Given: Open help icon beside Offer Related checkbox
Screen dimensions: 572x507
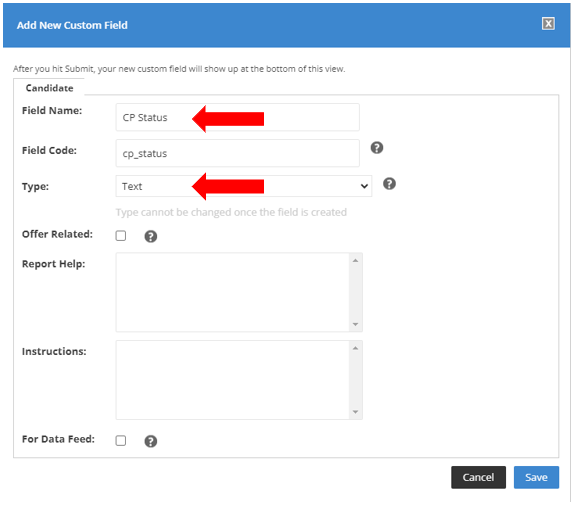Looking at the screenshot, I should pos(151,236).
